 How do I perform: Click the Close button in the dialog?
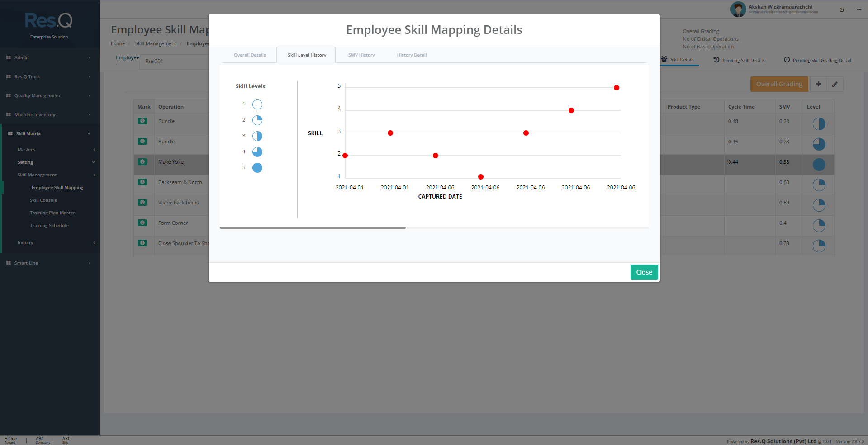point(644,272)
